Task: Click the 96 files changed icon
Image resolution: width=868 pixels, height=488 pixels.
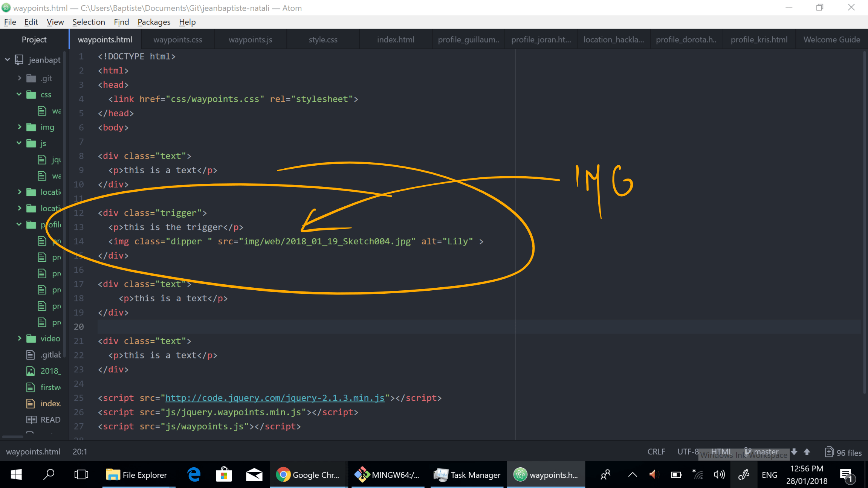Action: [x=829, y=452]
